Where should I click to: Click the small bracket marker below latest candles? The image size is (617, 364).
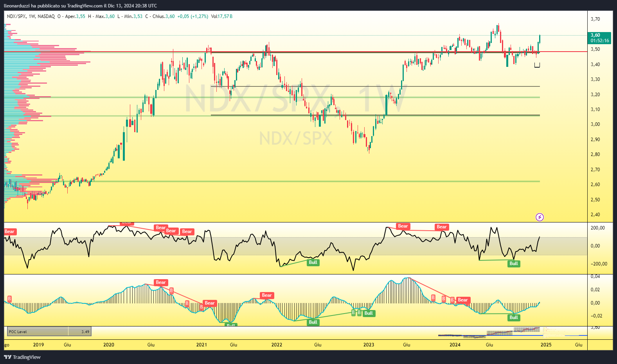[x=537, y=65]
